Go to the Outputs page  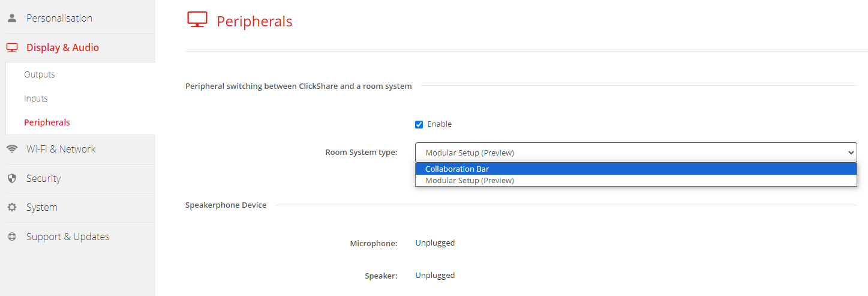40,74
